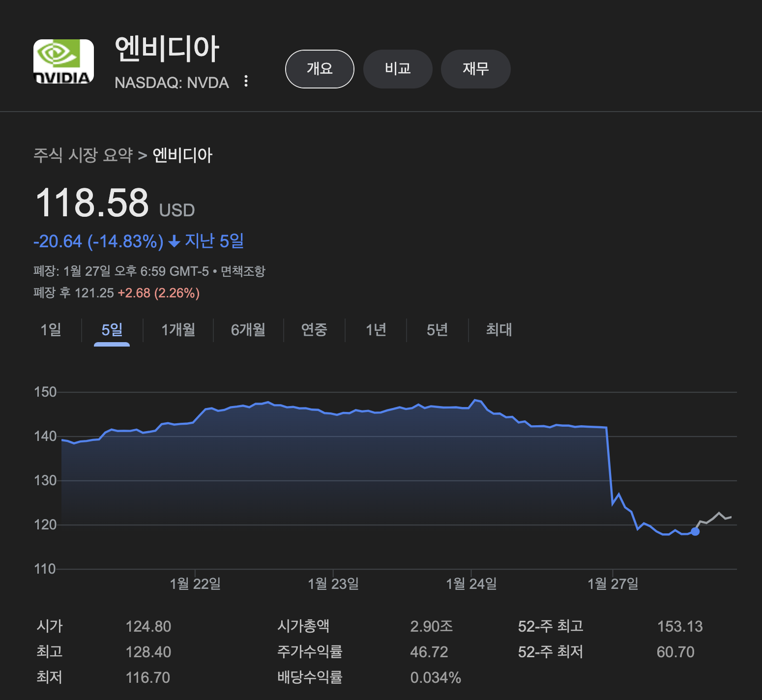Click the after-hours +2.68 (2.26%) value
Screen dimensions: 762x700
tap(159, 293)
